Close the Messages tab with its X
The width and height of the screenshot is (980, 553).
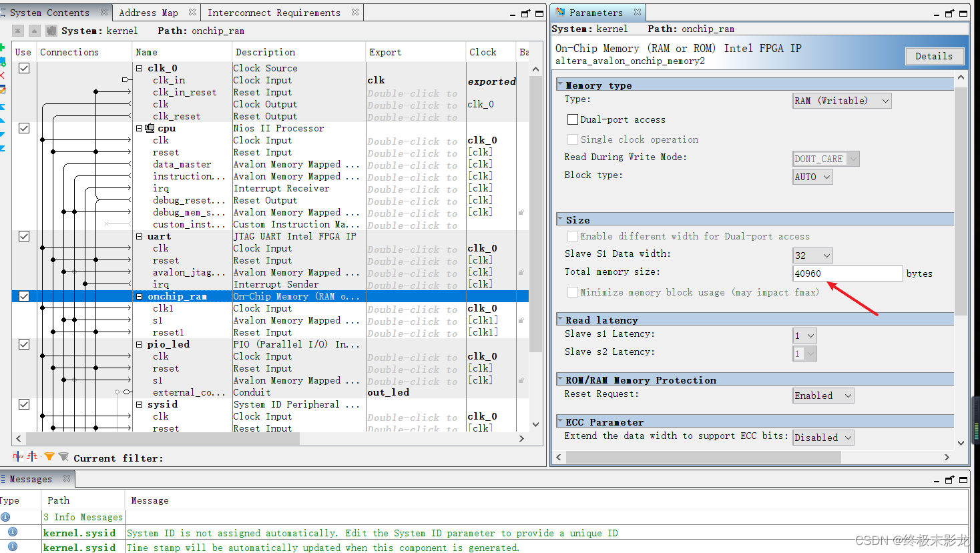pos(67,478)
